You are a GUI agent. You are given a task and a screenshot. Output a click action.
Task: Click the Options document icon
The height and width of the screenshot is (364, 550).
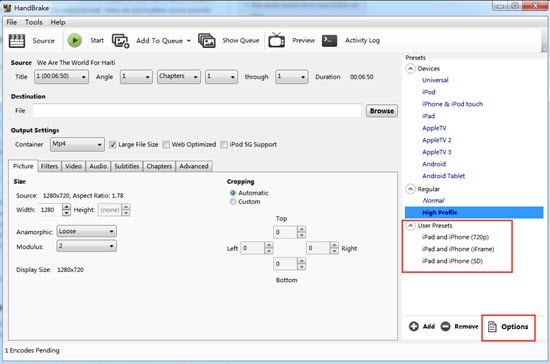(x=492, y=326)
